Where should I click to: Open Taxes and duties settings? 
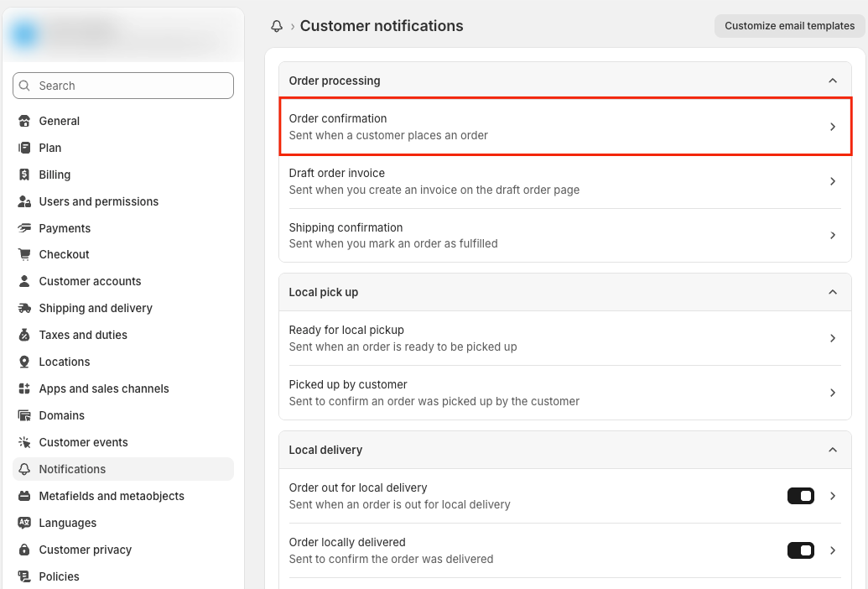(x=123, y=335)
